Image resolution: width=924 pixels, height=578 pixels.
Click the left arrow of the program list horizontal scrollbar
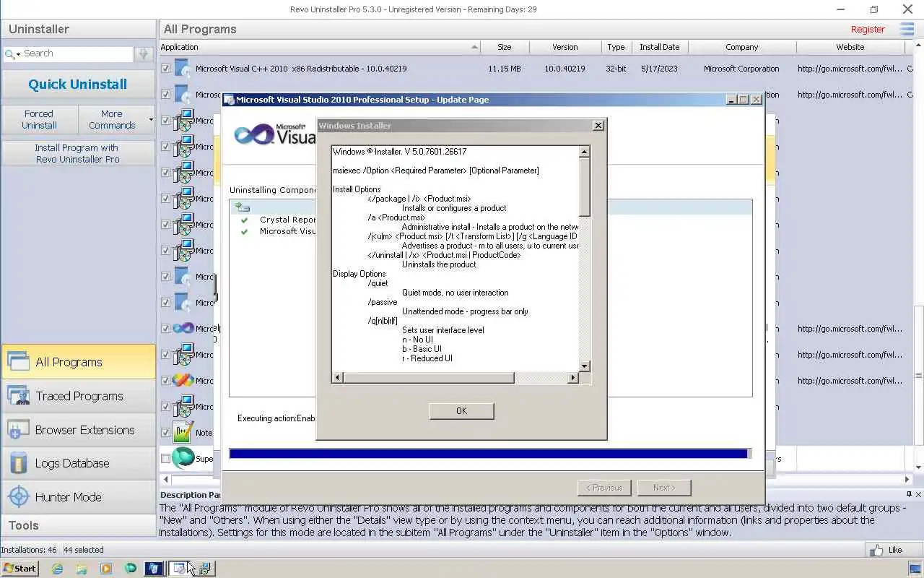166,479
